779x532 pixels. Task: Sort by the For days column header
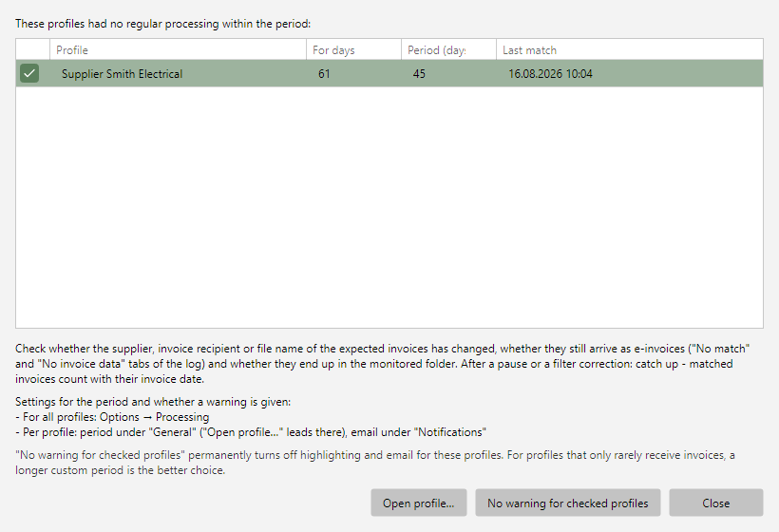coord(353,49)
